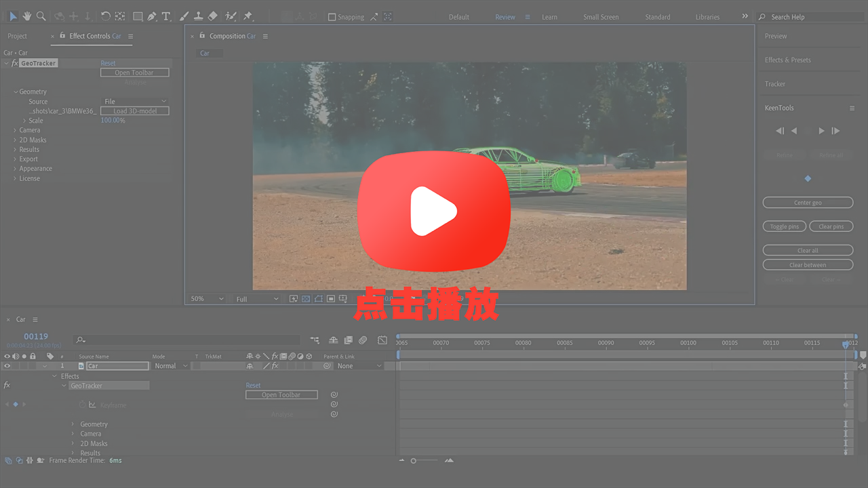Toggle the Frame Blending timeline switch

point(348,340)
